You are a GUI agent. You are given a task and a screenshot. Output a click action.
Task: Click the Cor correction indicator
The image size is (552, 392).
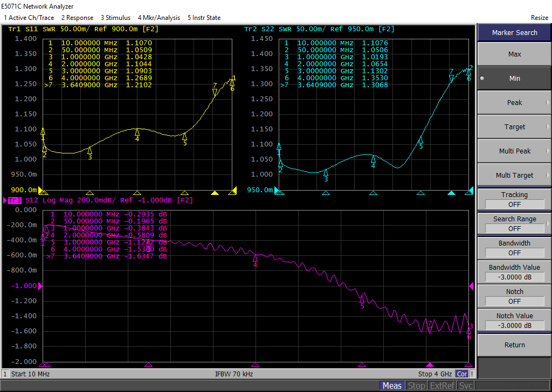click(462, 374)
